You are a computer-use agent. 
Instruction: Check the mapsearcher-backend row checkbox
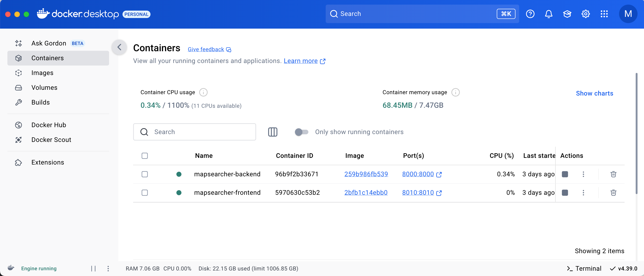pos(144,174)
